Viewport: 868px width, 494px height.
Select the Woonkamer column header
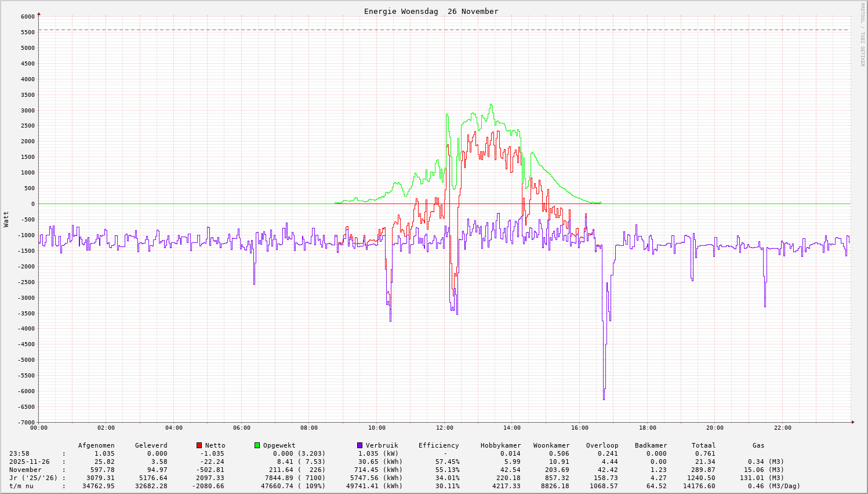tap(551, 445)
